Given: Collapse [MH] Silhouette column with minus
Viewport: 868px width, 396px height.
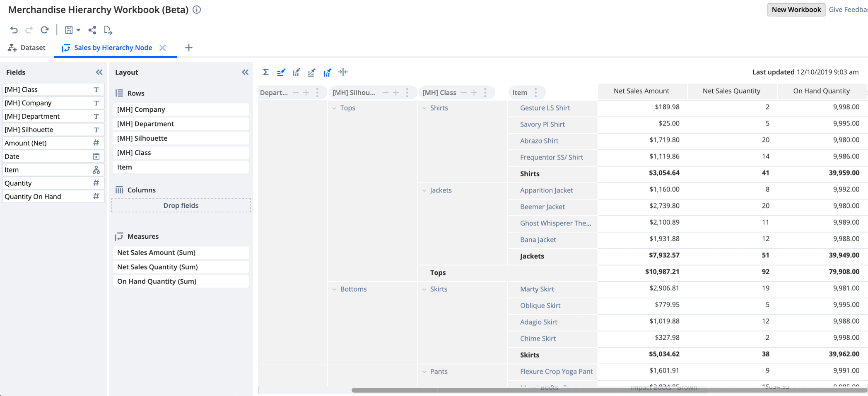Looking at the screenshot, I should click(386, 93).
